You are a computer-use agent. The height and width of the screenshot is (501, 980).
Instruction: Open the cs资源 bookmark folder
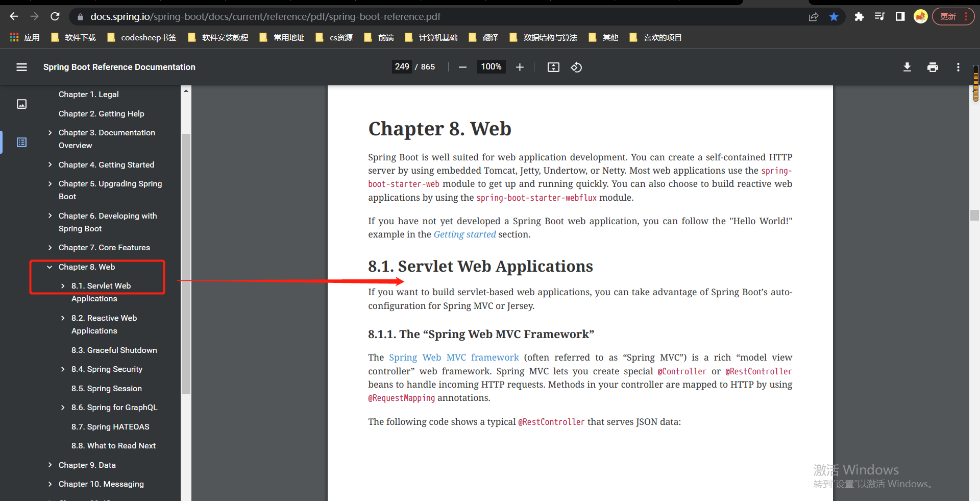pos(334,37)
